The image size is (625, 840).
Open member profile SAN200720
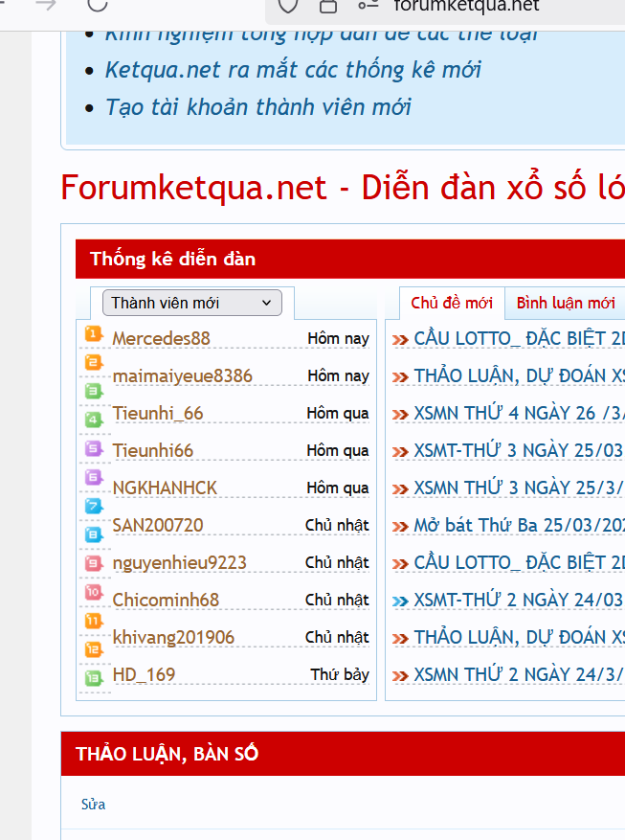[x=158, y=526]
